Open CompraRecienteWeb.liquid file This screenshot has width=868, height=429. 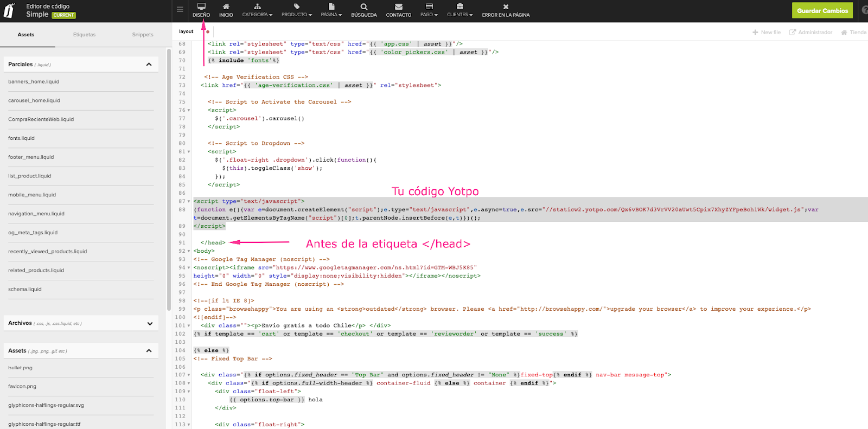pyautogui.click(x=41, y=119)
